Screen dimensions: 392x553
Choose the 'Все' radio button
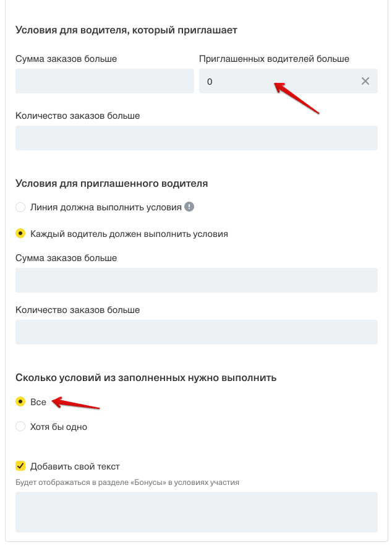(20, 402)
